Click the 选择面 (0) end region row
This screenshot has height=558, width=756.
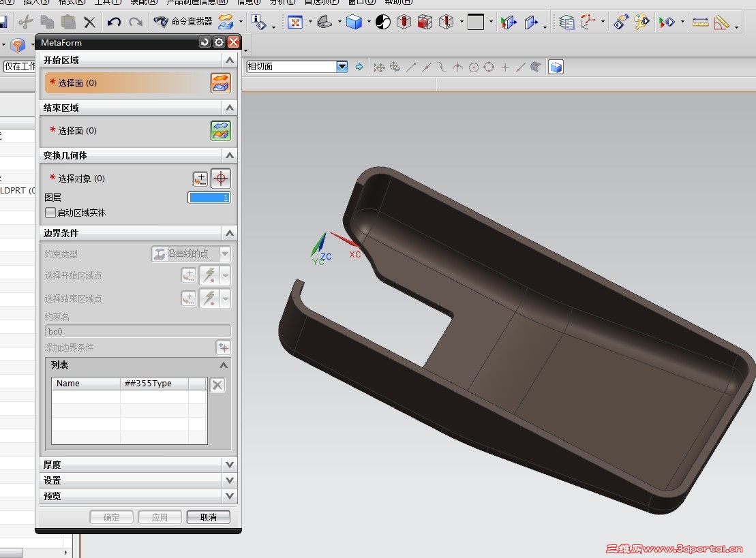click(x=127, y=131)
